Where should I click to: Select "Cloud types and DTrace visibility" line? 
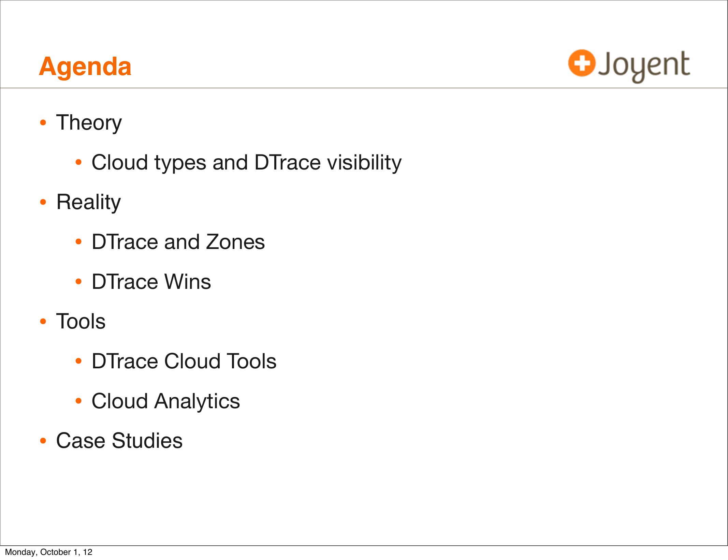tap(246, 162)
